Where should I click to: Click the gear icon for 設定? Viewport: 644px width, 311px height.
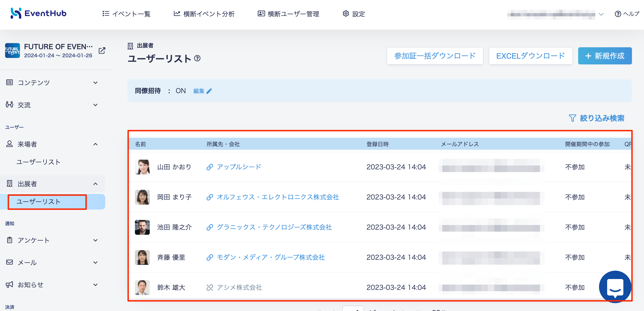345,13
